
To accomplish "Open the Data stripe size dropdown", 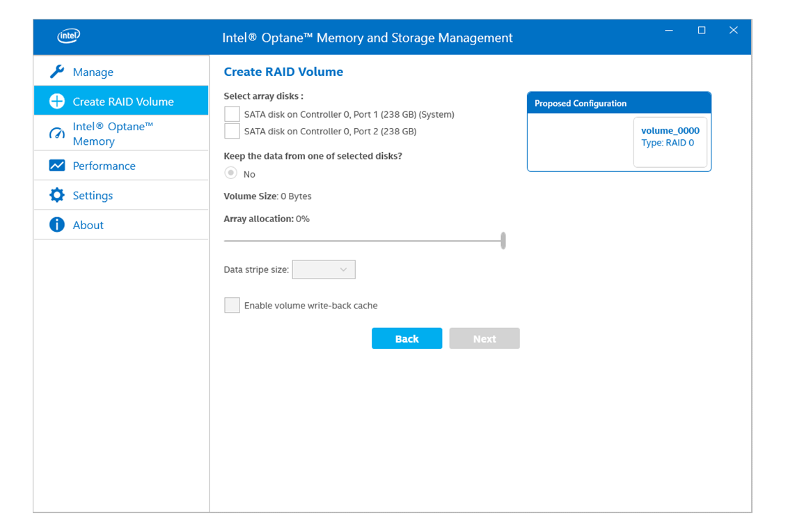I will coord(324,269).
